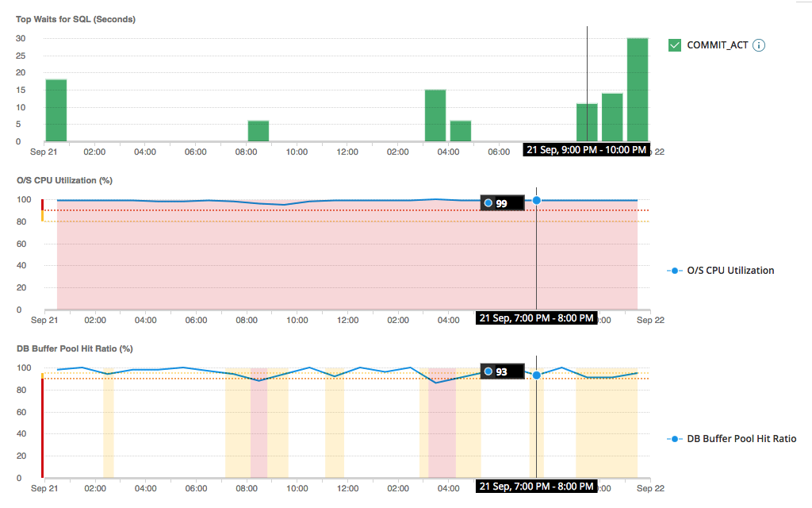
Task: Click the CPU chart '7:00 PM - 8:00 PM' label
Action: (x=535, y=318)
